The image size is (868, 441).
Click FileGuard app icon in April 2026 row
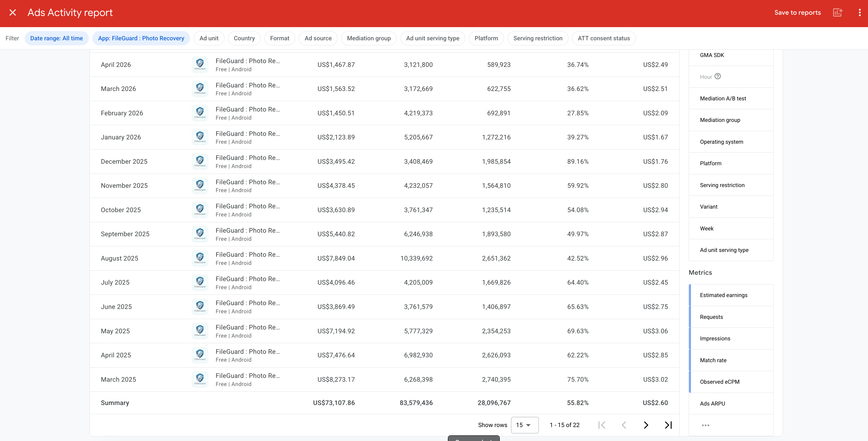pyautogui.click(x=200, y=65)
